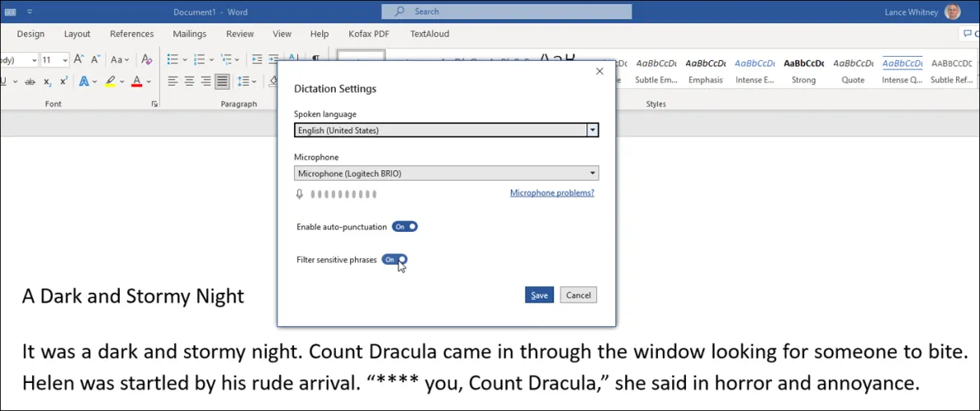
Task: Click the Justify alignment icon
Action: tap(222, 81)
